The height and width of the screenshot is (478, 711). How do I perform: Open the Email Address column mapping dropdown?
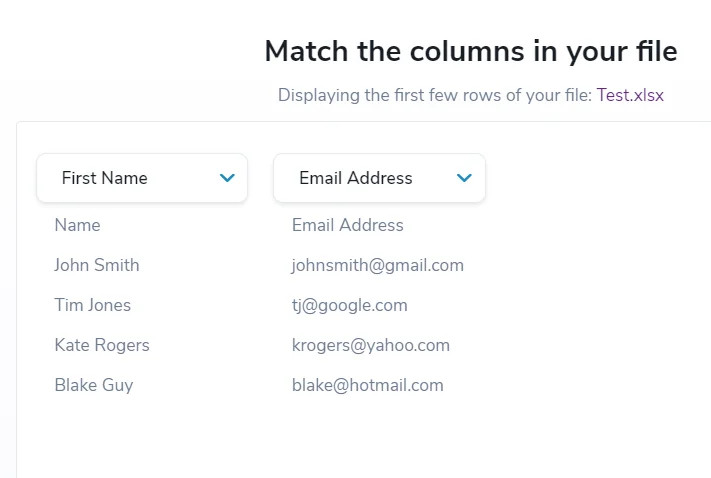tap(379, 178)
